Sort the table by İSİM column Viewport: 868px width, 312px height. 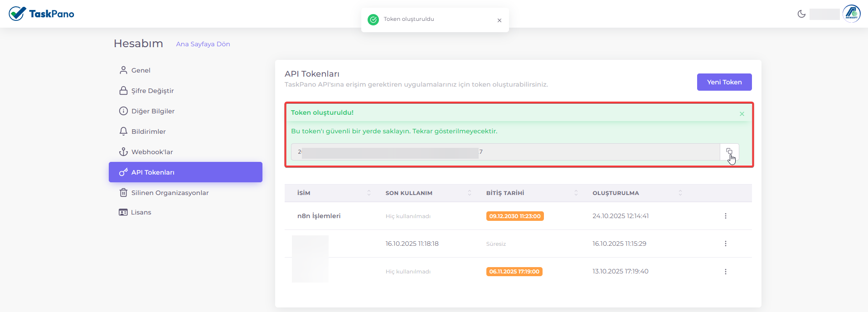[x=369, y=193]
